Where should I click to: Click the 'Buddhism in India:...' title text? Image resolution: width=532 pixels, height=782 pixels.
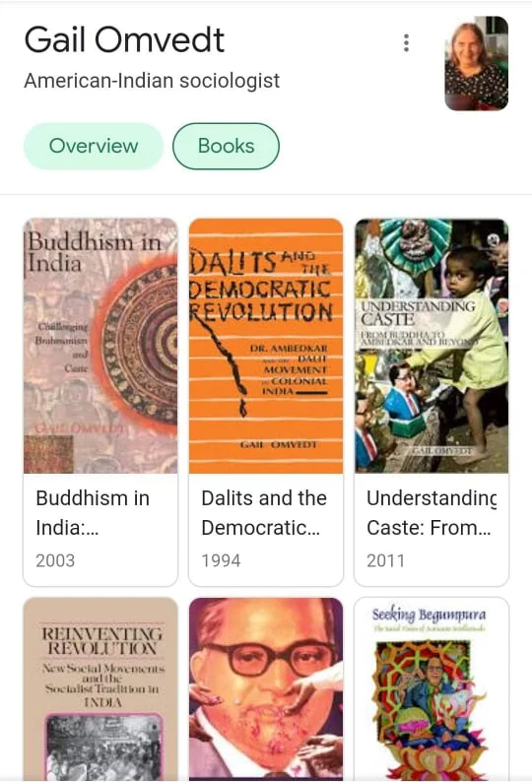[x=93, y=513]
